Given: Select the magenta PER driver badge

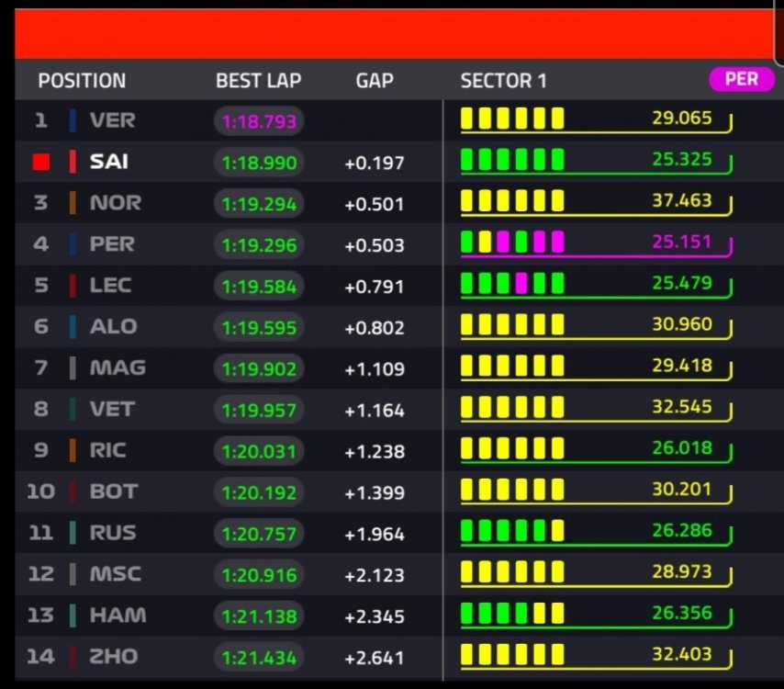Looking at the screenshot, I should (742, 79).
